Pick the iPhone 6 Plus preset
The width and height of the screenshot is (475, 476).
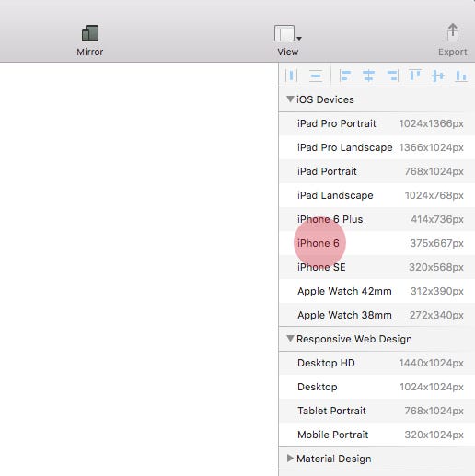point(377,219)
